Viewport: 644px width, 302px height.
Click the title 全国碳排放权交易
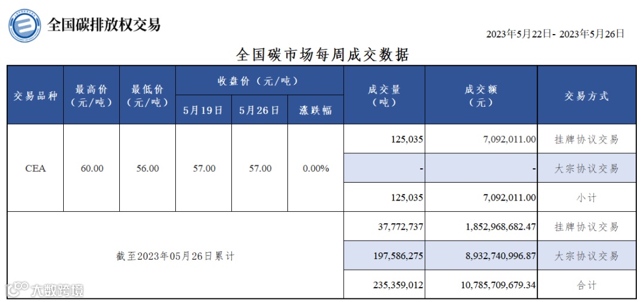103,25
